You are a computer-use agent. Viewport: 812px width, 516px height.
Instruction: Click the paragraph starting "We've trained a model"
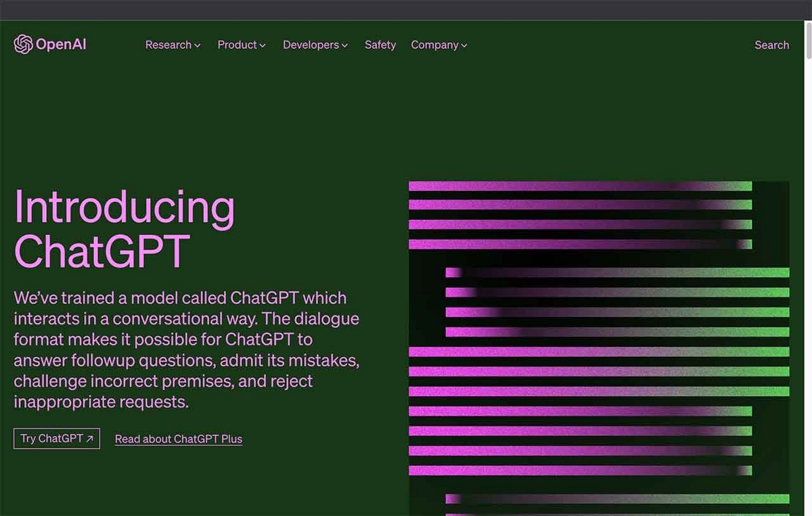pos(187,349)
